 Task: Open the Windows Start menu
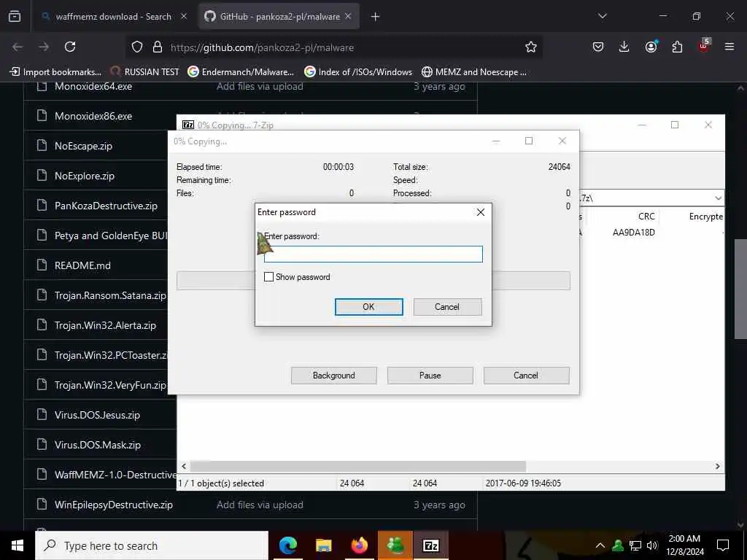pos(18,545)
